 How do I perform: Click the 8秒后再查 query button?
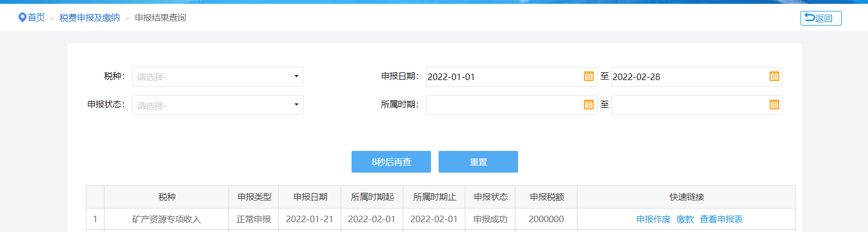pos(391,162)
